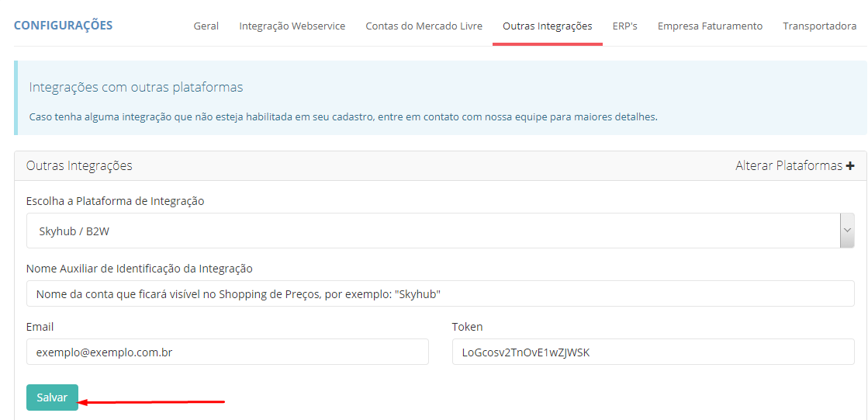The width and height of the screenshot is (868, 420).
Task: Click the Outras Integrações panel header
Action: coord(441,165)
